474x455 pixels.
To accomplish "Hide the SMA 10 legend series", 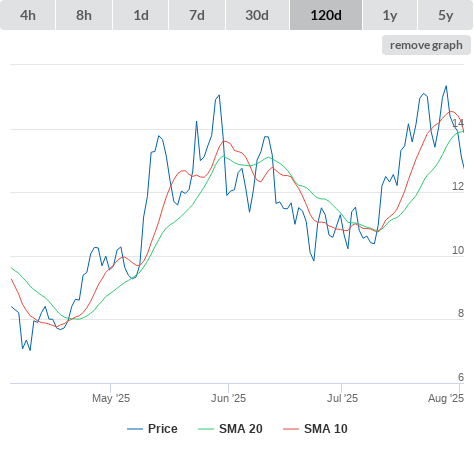I will coord(325,429).
